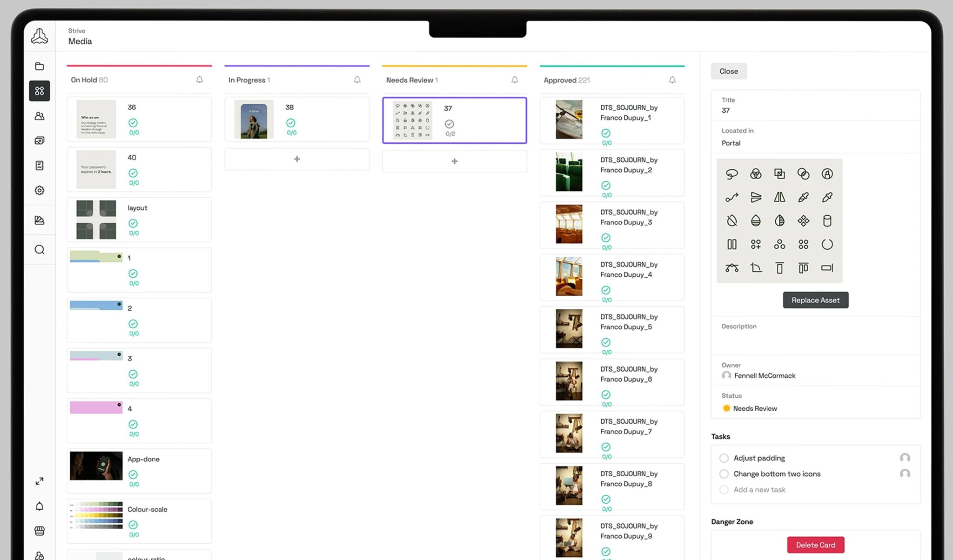This screenshot has height=560, width=953.
Task: Click the notifications bell at the sidebar bottom
Action: coord(40,507)
